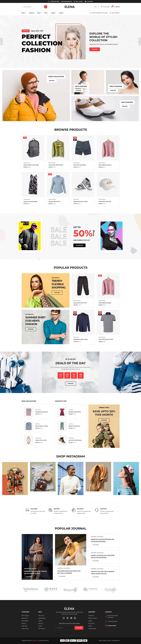Go to previous slide with left arrow
This screenshot has height=644, width=141.
click(1, 41)
